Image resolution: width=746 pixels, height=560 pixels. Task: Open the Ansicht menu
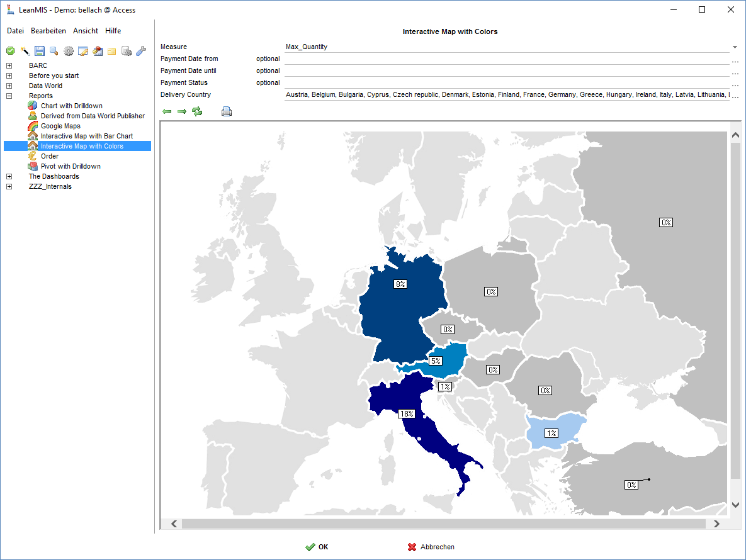click(86, 31)
